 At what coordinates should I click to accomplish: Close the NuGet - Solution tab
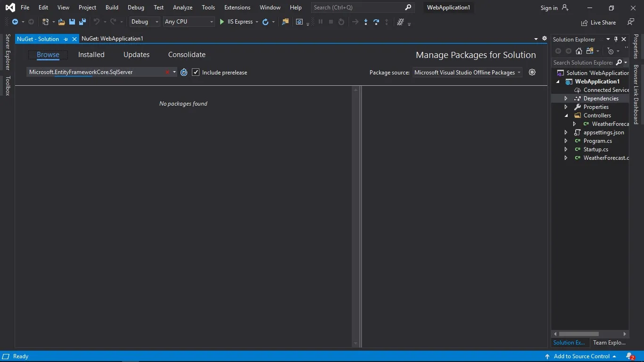pyautogui.click(x=74, y=39)
